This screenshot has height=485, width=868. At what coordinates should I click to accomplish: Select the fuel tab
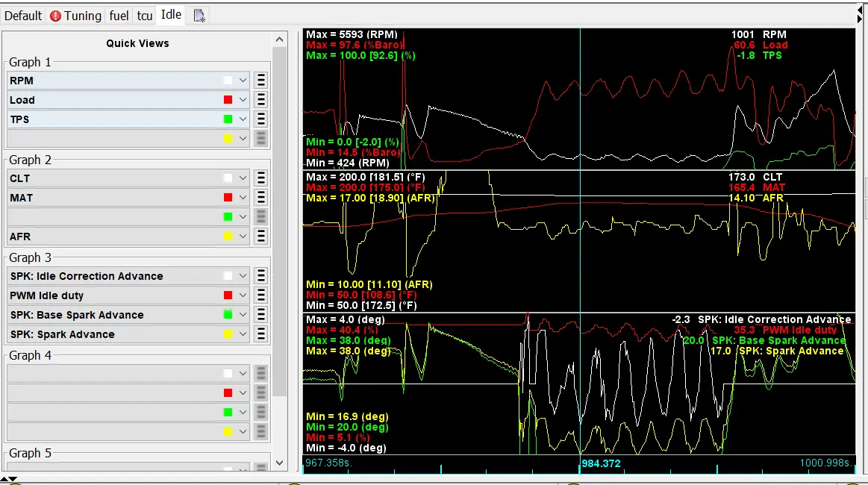[119, 16]
